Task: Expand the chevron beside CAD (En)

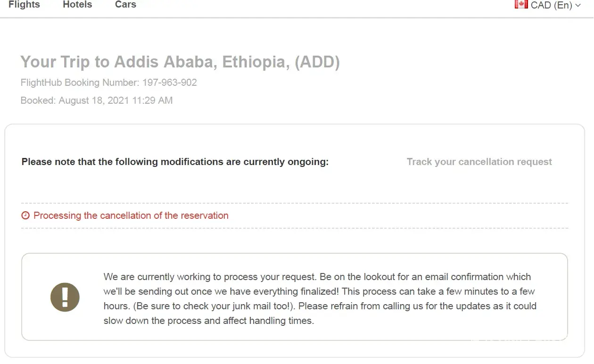Action: (x=578, y=6)
